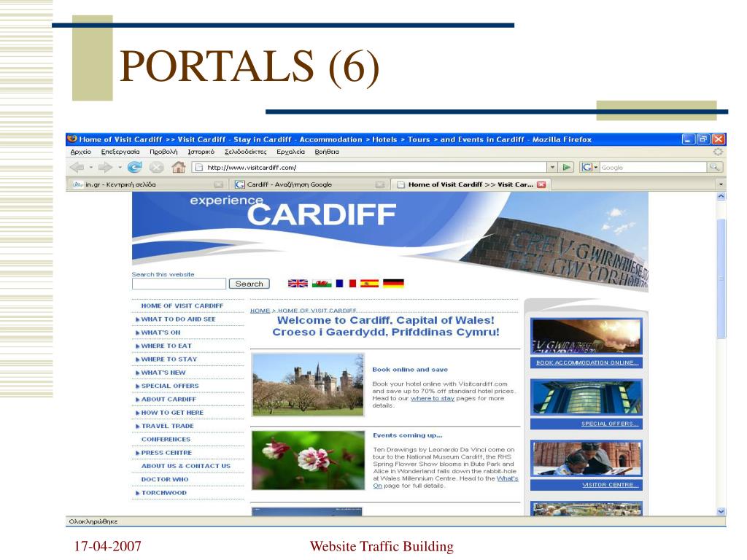Screen dimensions: 747x560
Task: Click the Stop loading icon
Action: tap(156, 167)
